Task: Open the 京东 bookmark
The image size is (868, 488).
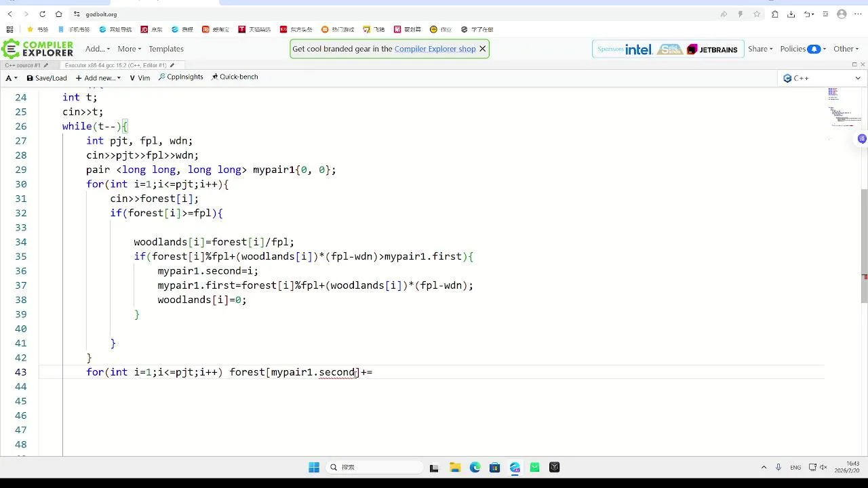Action: click(151, 30)
